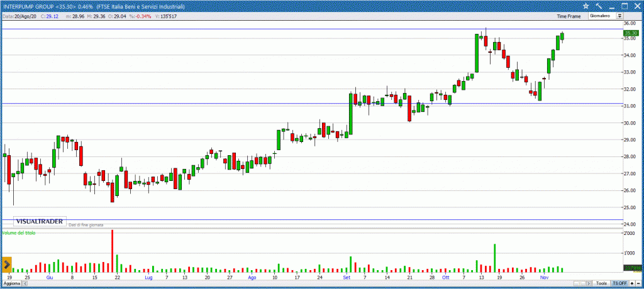Click the 2'000 volume axis label
This screenshot has height=289, width=644.
click(x=630, y=234)
